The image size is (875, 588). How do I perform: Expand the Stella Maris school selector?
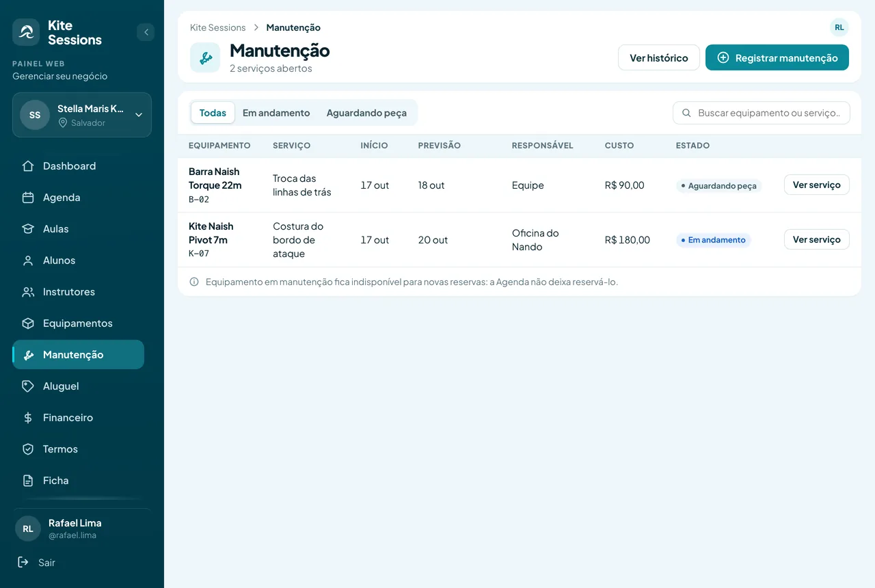pos(82,115)
